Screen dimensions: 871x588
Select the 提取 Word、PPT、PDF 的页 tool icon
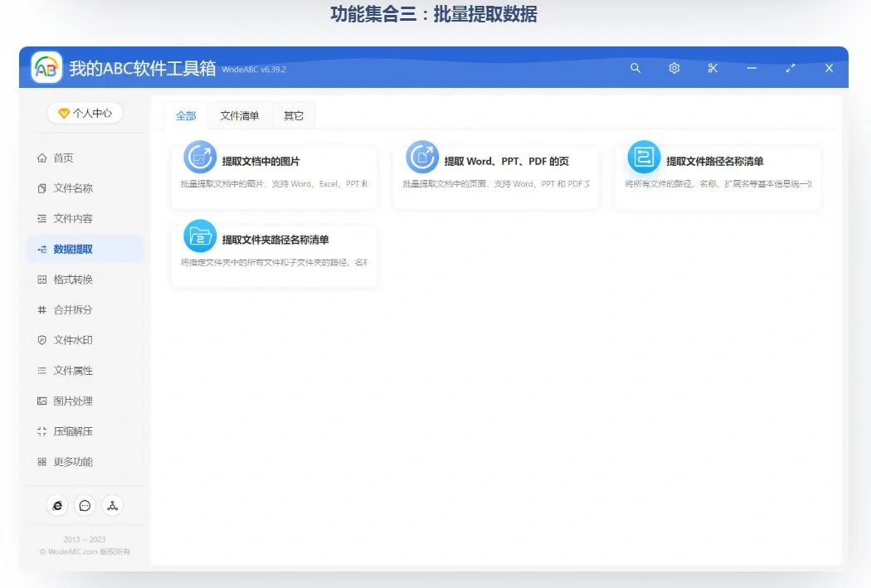pos(422,158)
